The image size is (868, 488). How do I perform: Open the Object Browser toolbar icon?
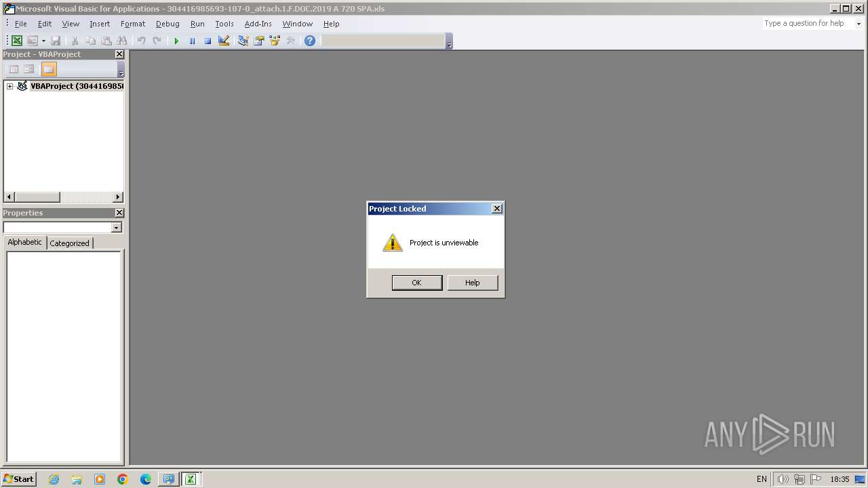point(275,41)
